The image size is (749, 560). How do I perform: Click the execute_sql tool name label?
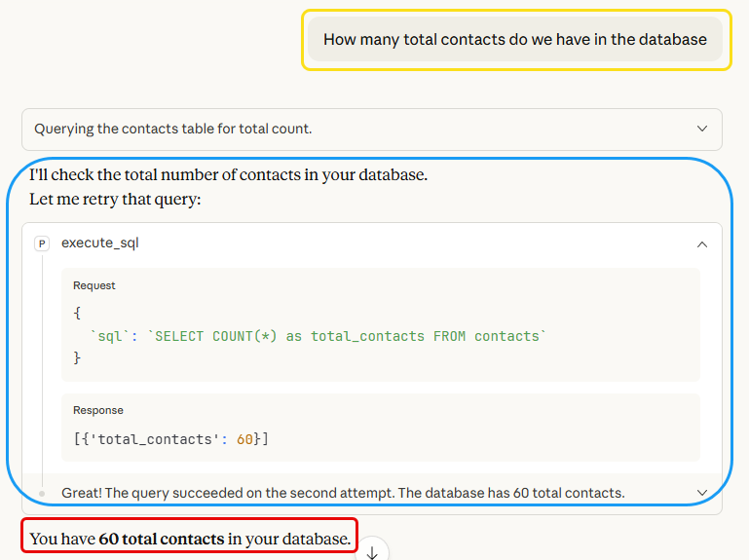[99, 243]
